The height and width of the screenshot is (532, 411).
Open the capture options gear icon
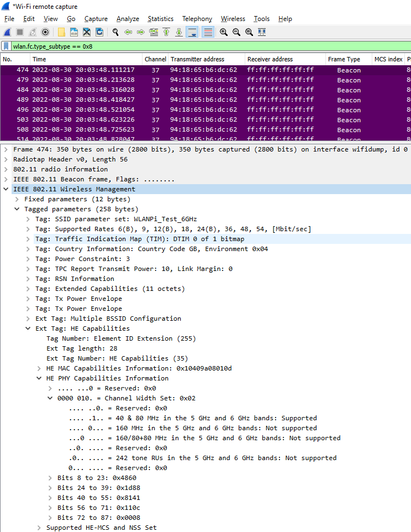point(45,32)
